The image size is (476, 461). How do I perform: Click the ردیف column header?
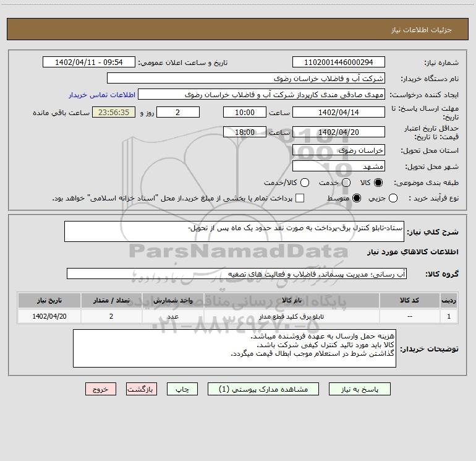pyautogui.click(x=449, y=300)
